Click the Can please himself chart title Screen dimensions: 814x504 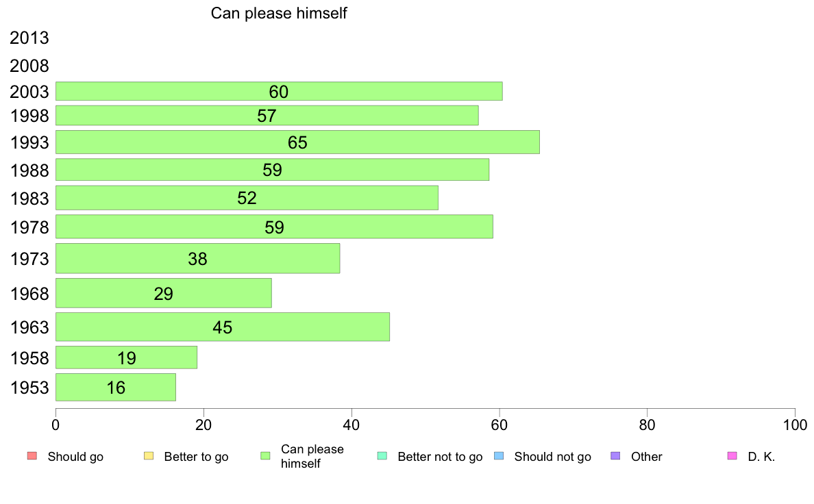(279, 13)
